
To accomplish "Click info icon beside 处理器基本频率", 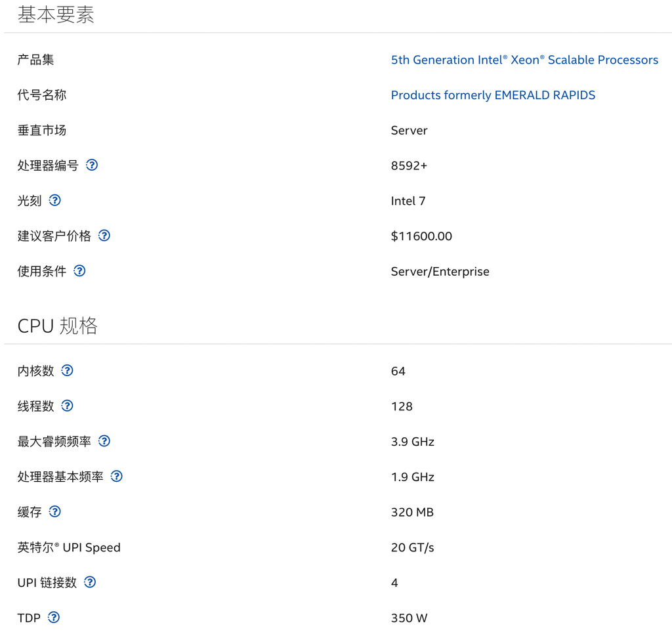I will tap(117, 477).
